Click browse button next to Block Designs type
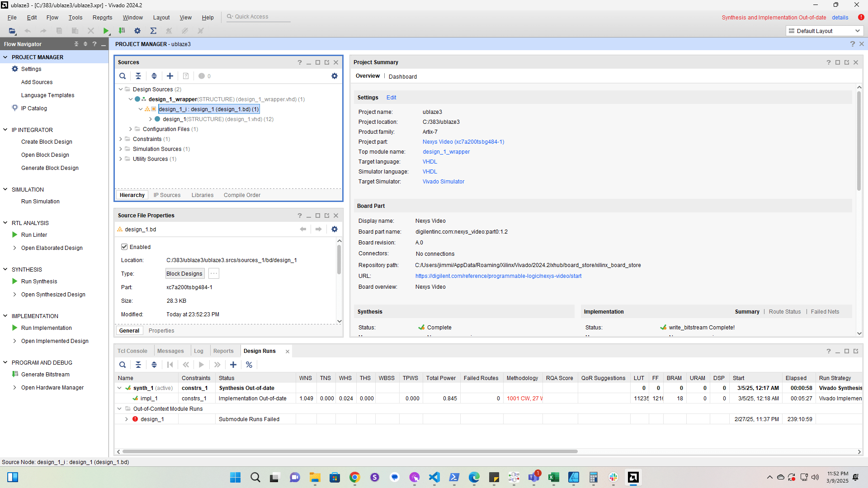 [x=214, y=273]
